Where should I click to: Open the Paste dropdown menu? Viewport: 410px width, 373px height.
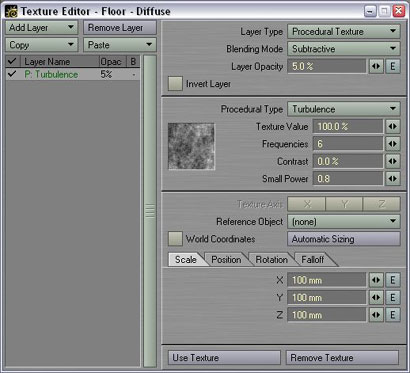120,45
